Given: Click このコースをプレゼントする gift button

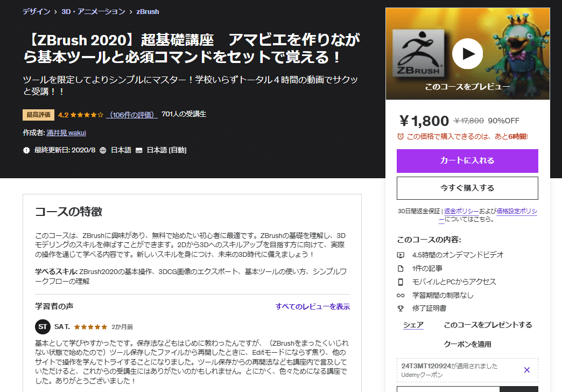Looking at the screenshot, I should click(x=488, y=325).
